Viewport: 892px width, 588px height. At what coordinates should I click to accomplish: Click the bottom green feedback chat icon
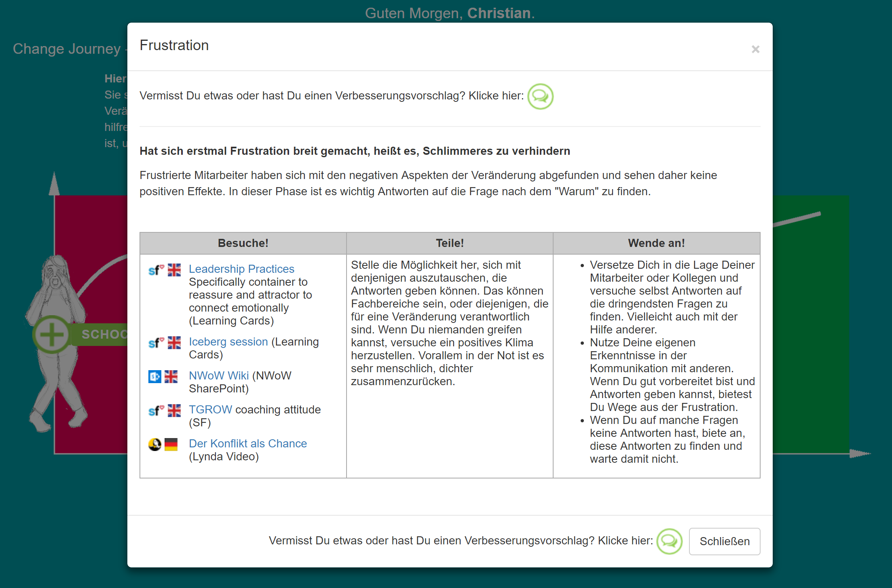point(669,541)
